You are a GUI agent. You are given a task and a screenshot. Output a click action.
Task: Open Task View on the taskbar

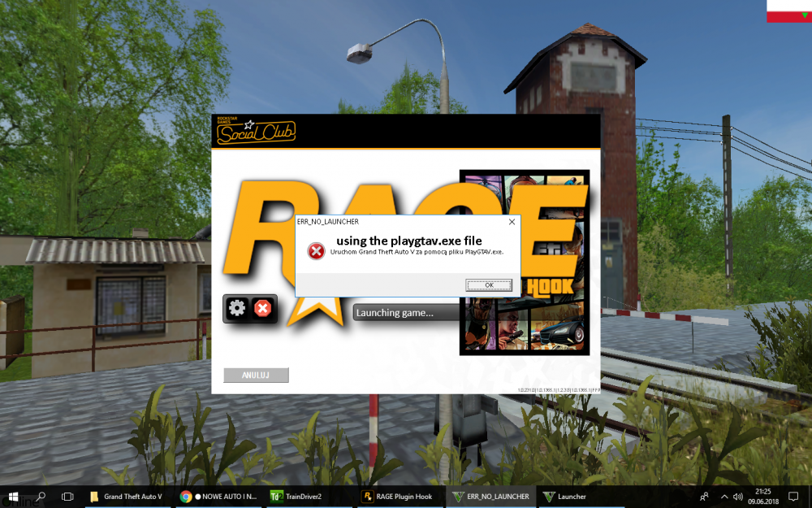pos(67,497)
